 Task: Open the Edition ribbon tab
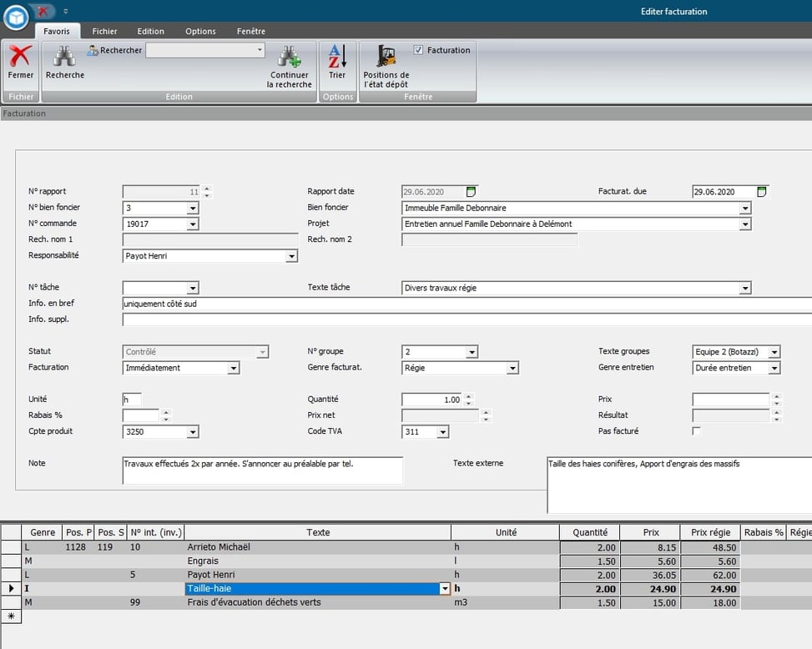pyautogui.click(x=151, y=31)
